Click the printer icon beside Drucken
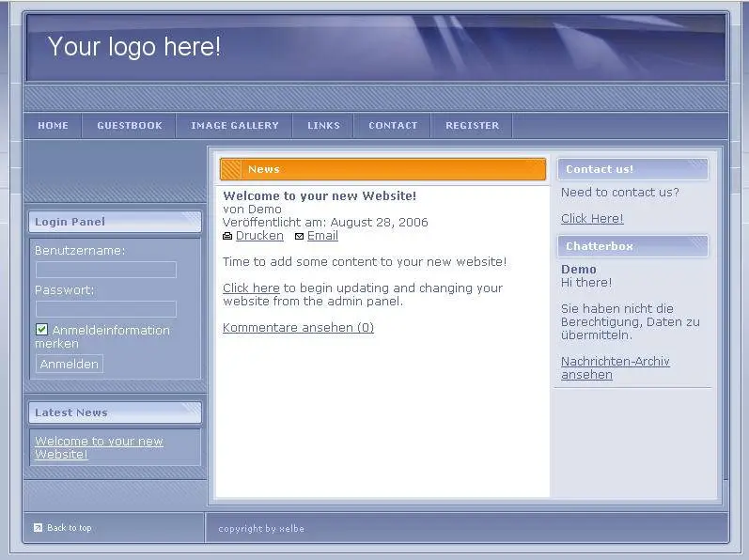 point(227,236)
